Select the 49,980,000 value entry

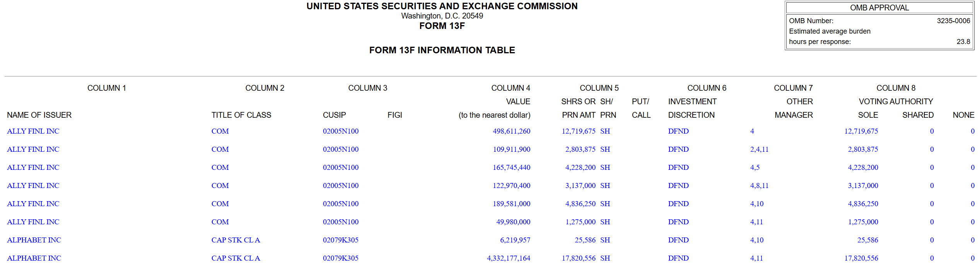pyautogui.click(x=513, y=222)
